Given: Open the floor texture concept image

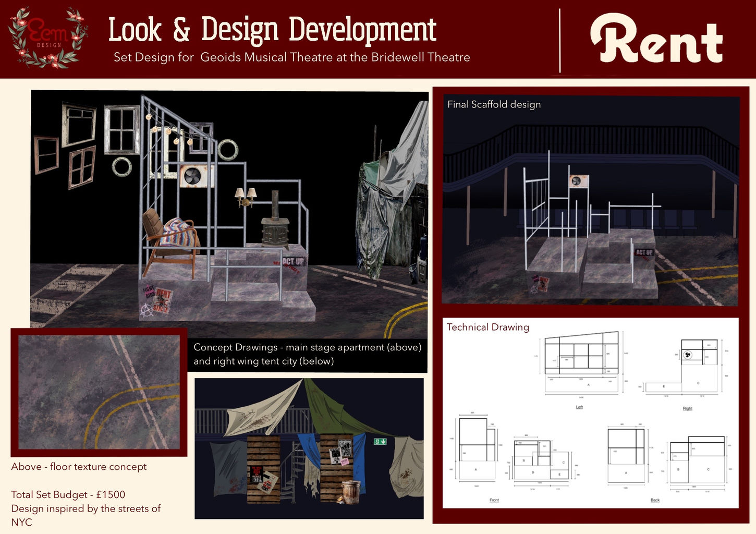Looking at the screenshot, I should click(99, 392).
